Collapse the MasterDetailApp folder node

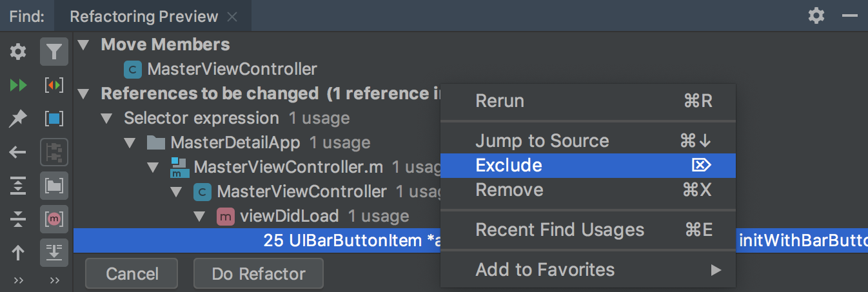130,142
